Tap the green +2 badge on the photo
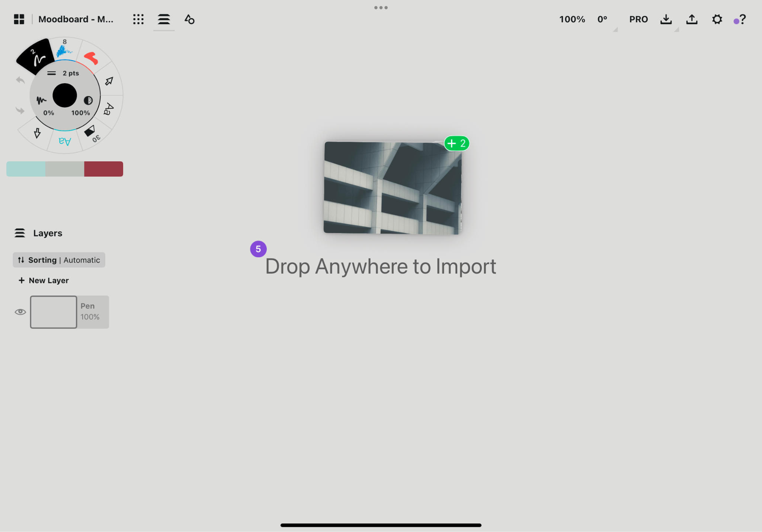Viewport: 762px width, 532px height. tap(457, 143)
